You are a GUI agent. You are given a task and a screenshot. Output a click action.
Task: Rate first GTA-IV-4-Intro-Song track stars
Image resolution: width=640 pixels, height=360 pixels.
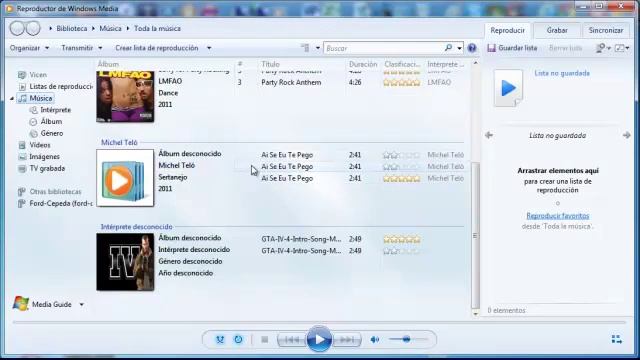[402, 239]
